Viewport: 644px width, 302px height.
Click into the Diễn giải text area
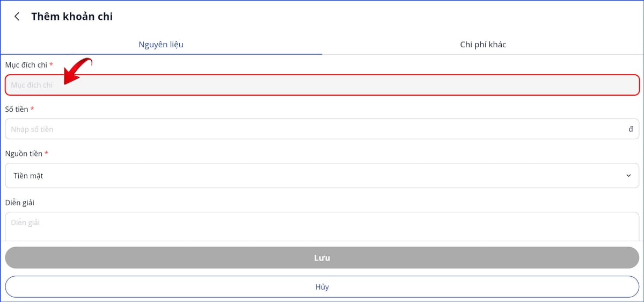[322, 226]
